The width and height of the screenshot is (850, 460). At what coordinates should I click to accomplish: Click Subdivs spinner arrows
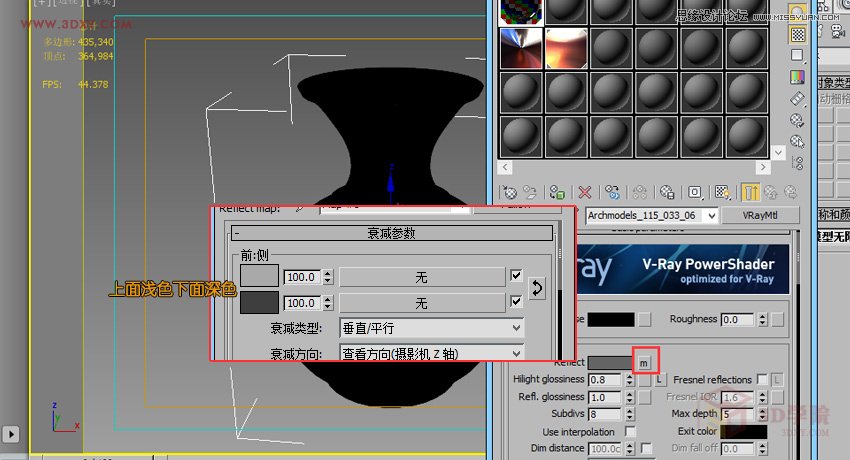click(629, 414)
